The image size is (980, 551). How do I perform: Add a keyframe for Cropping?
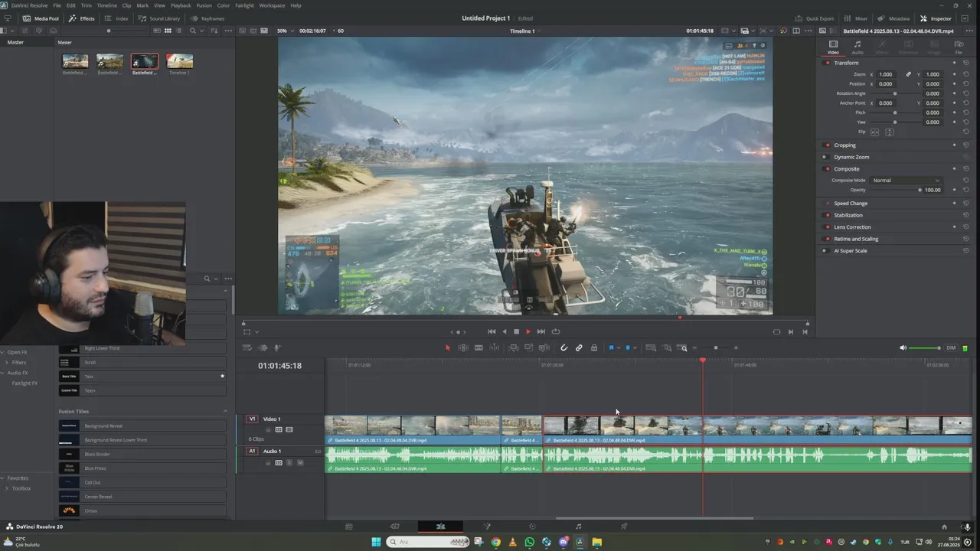point(954,145)
